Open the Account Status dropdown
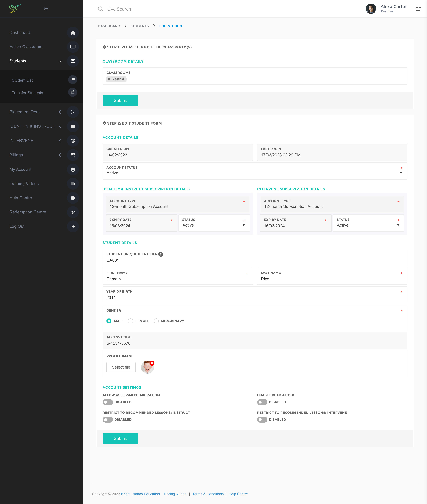Viewport: 427px width, 504px height. pyautogui.click(x=255, y=173)
